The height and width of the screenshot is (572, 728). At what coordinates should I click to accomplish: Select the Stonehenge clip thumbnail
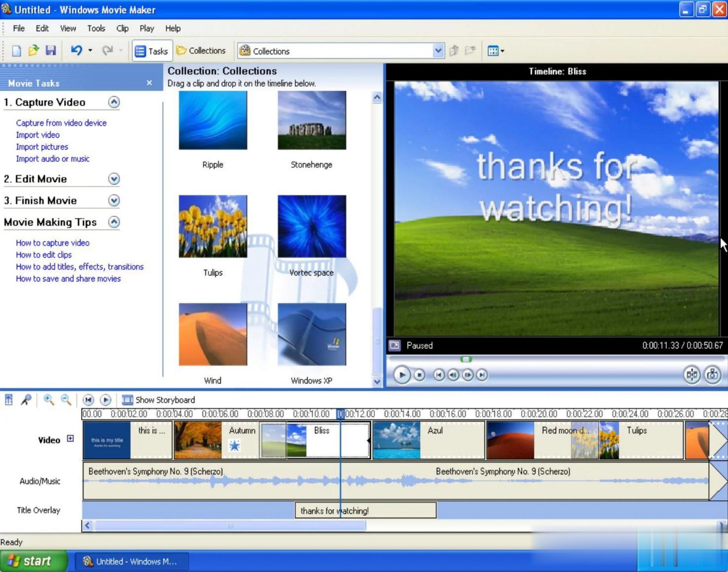[x=311, y=120]
